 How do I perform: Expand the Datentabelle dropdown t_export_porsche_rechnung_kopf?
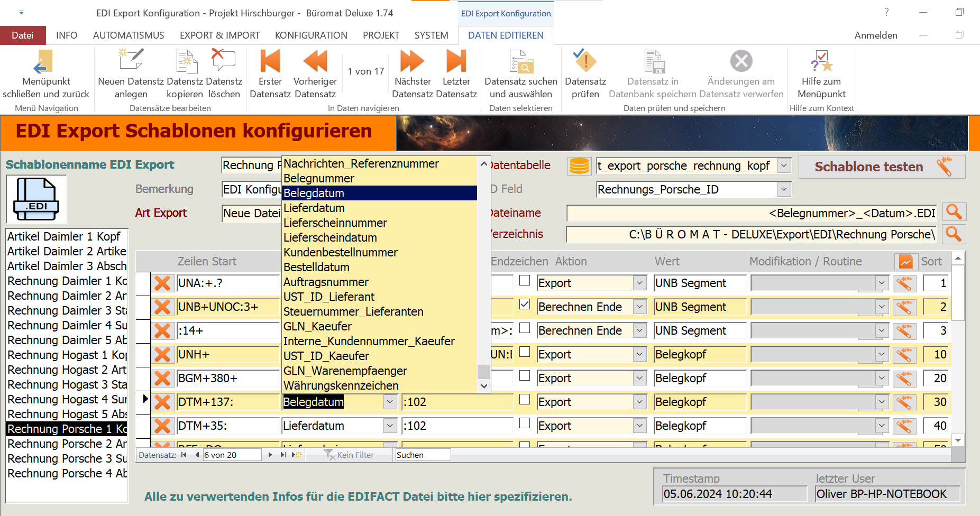tap(784, 165)
